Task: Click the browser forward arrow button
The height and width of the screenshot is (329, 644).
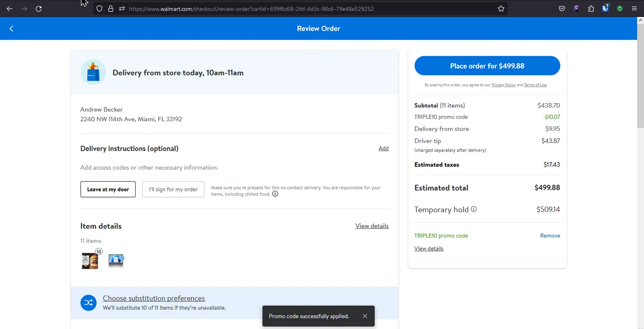Action: tap(24, 9)
